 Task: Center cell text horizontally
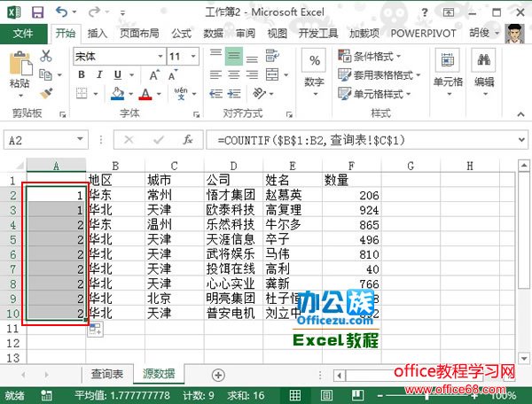point(234,74)
